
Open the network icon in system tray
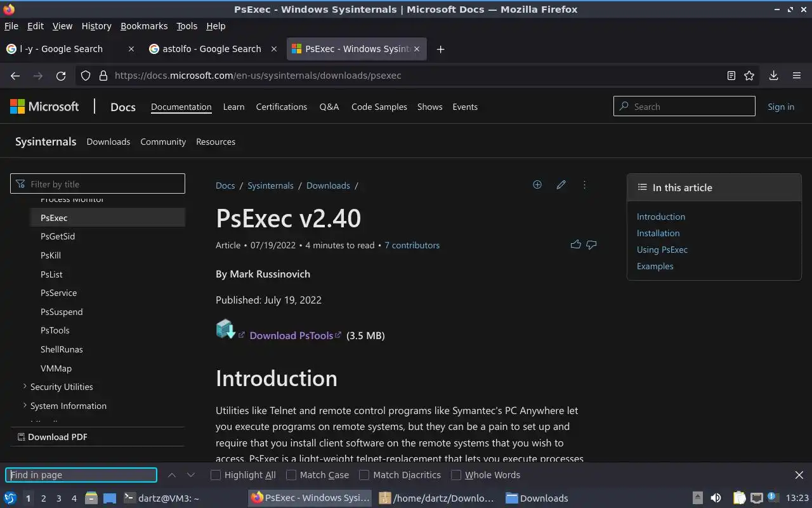point(757,498)
